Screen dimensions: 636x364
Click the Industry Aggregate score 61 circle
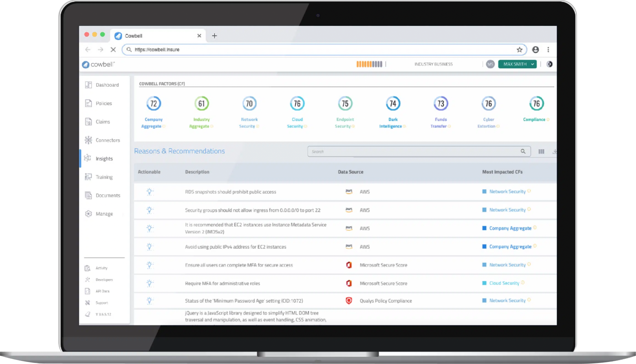(x=202, y=103)
